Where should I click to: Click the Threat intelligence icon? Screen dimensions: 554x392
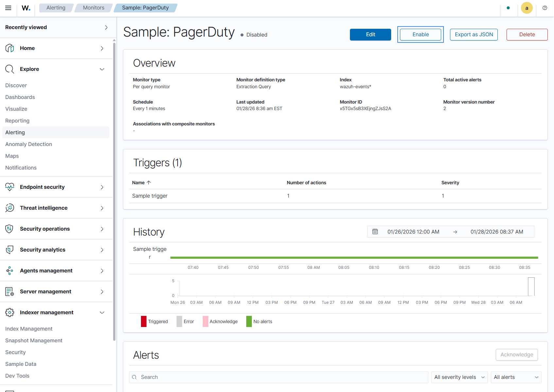[10, 208]
